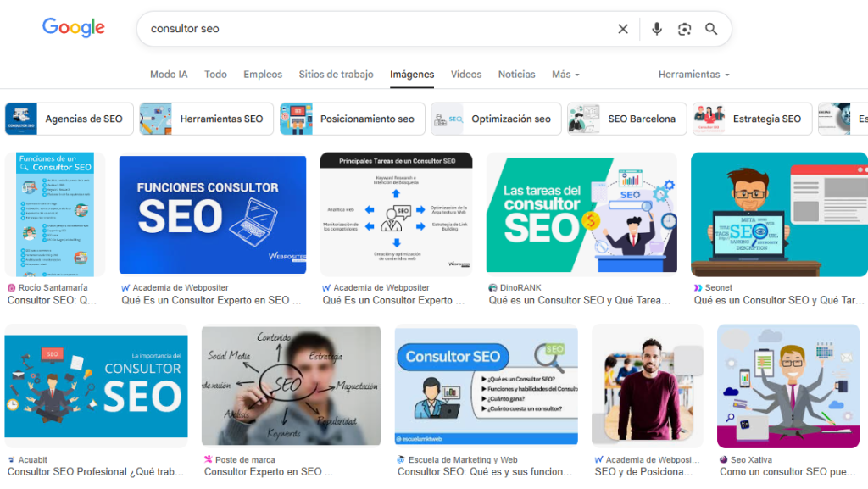Open the escuelamktweb Consultor SEO image

[x=486, y=386]
